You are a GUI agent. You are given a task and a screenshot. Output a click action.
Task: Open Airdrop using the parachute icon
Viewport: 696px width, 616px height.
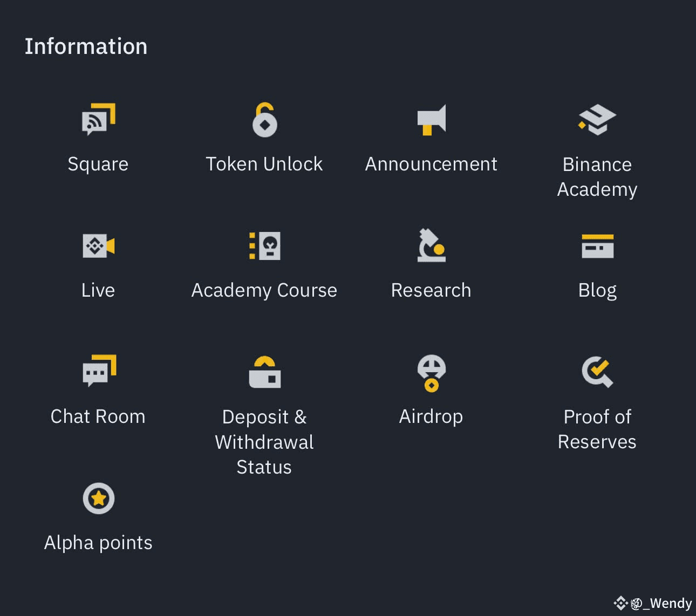click(431, 372)
